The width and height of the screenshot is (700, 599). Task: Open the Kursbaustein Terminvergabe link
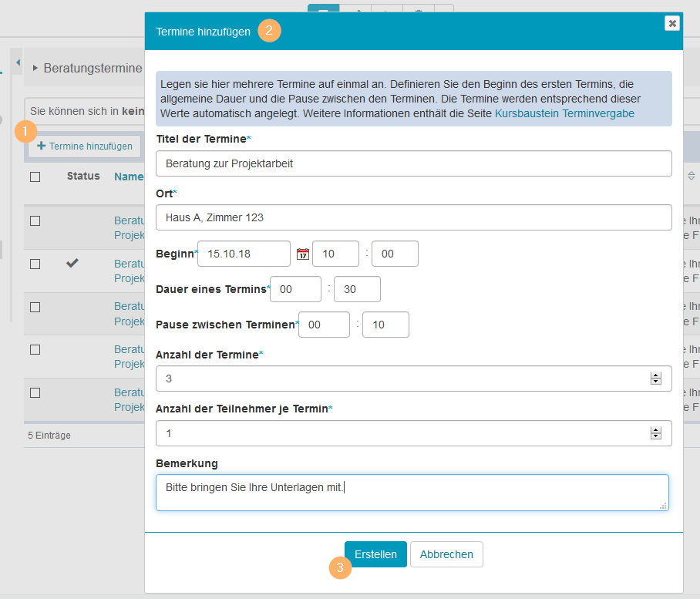point(564,113)
